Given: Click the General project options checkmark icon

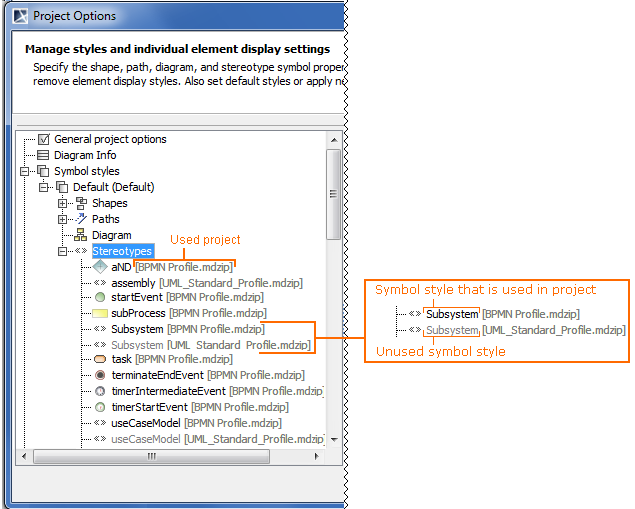Looking at the screenshot, I should (x=43, y=139).
